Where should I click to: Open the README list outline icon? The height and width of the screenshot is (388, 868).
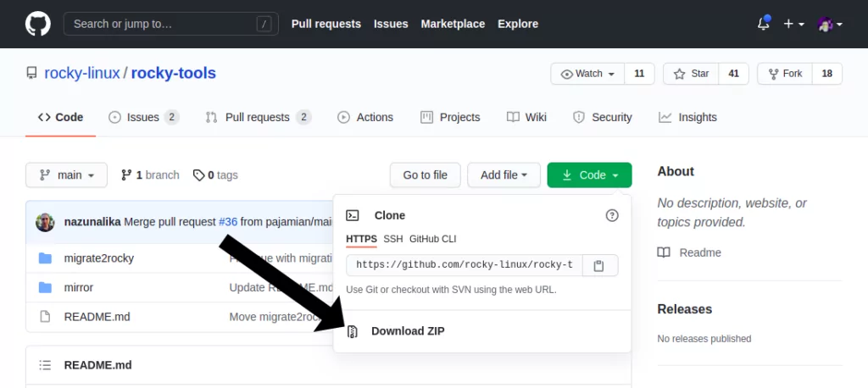[45, 365]
